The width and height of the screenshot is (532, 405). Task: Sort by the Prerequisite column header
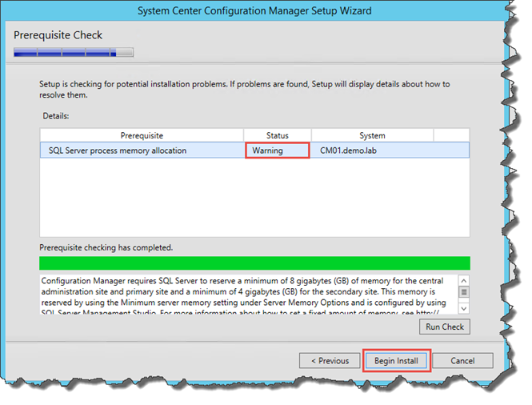[x=142, y=135]
